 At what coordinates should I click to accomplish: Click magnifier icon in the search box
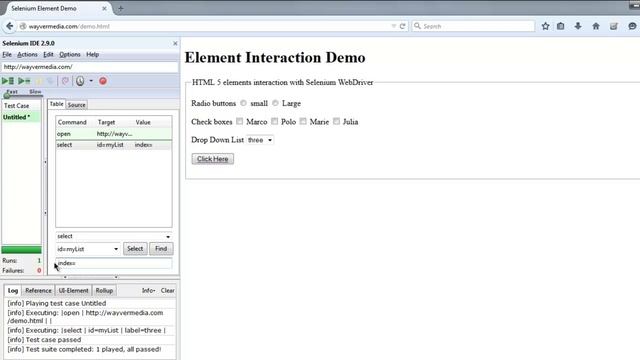point(417,26)
